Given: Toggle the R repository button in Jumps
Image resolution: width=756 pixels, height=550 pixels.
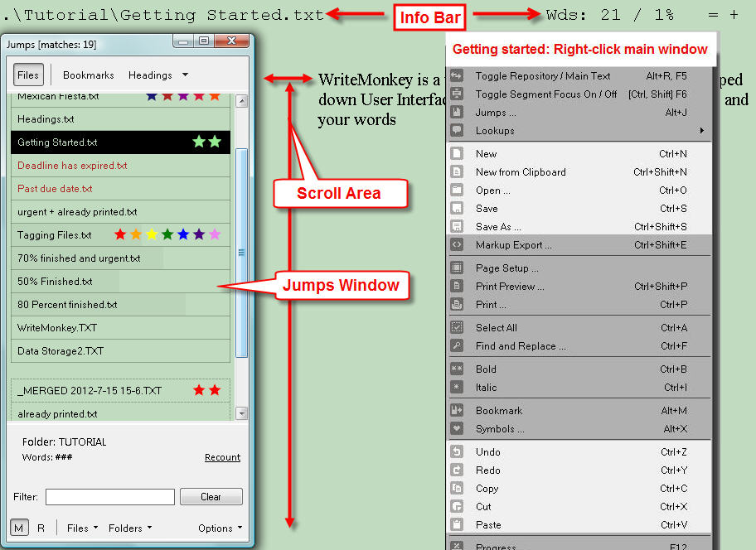Looking at the screenshot, I should [41, 528].
